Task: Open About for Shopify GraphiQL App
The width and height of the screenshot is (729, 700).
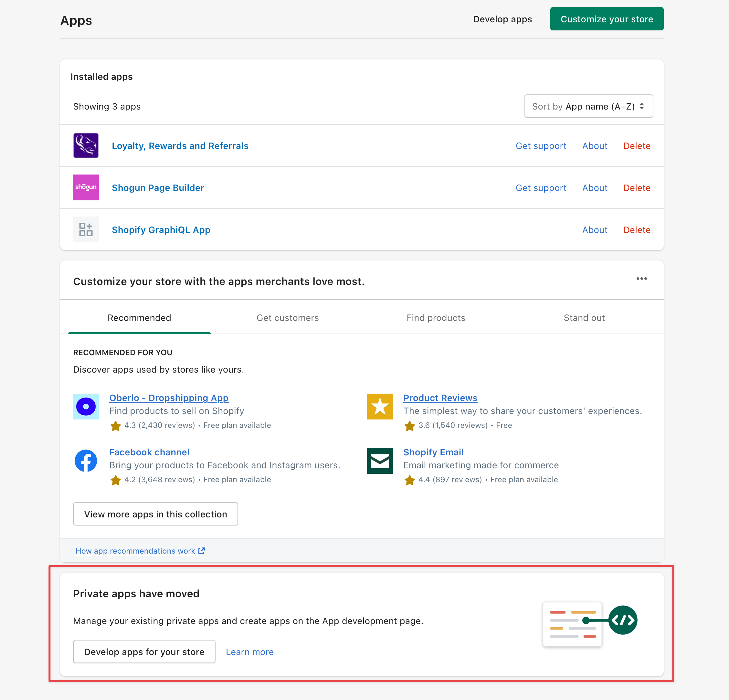Action: (x=594, y=230)
